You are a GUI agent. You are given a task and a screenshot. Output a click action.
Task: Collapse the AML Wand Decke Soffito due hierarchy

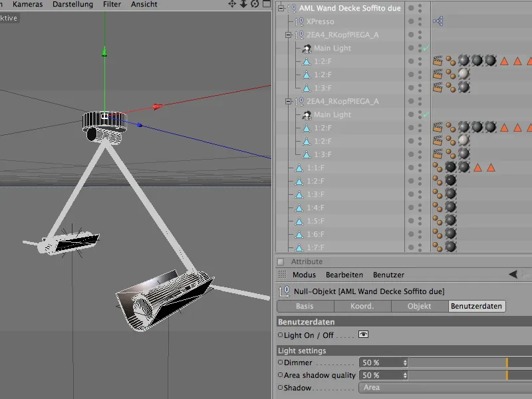click(281, 9)
